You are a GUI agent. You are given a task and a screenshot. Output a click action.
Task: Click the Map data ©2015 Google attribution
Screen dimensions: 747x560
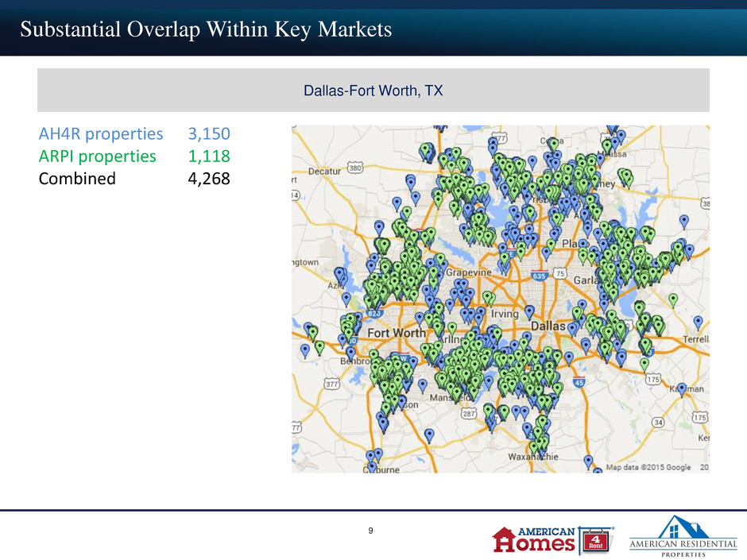(648, 467)
